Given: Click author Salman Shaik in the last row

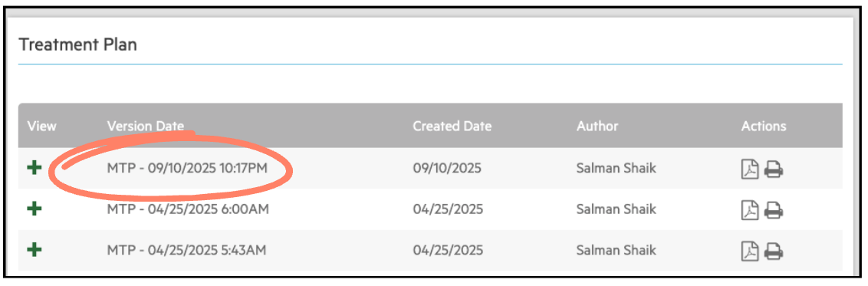Looking at the screenshot, I should pyautogui.click(x=616, y=250).
